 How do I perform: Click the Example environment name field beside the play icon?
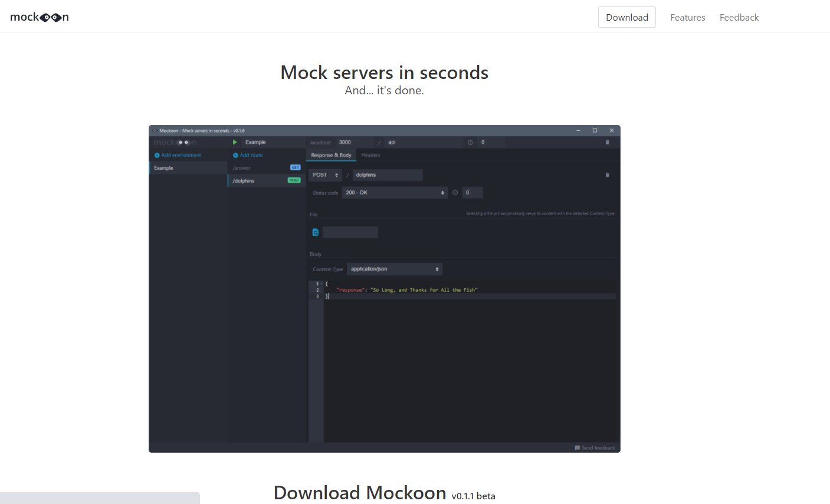[274, 142]
